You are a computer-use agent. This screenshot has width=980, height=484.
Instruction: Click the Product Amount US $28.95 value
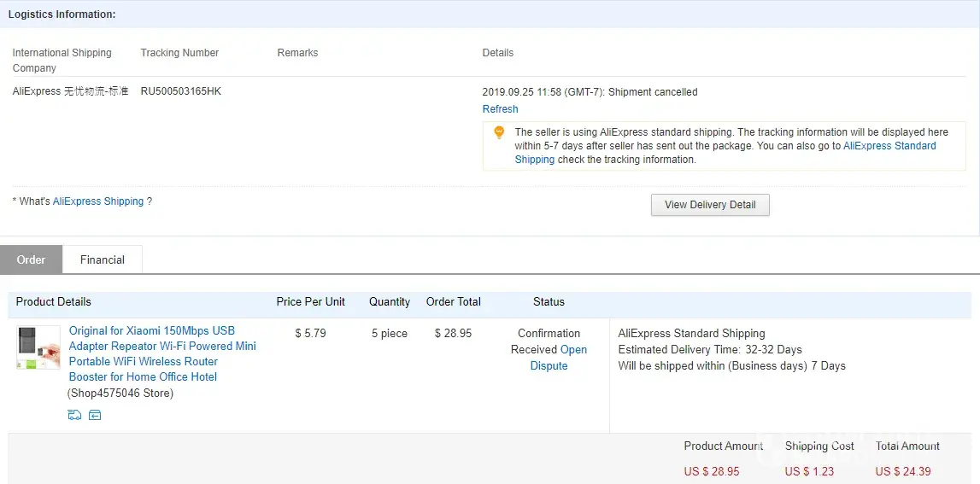point(712,471)
